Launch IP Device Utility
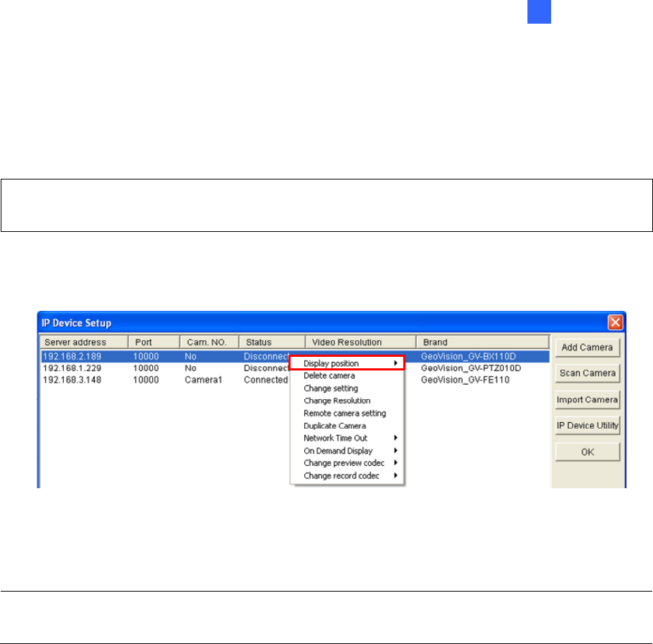653x644 pixels. tap(587, 426)
